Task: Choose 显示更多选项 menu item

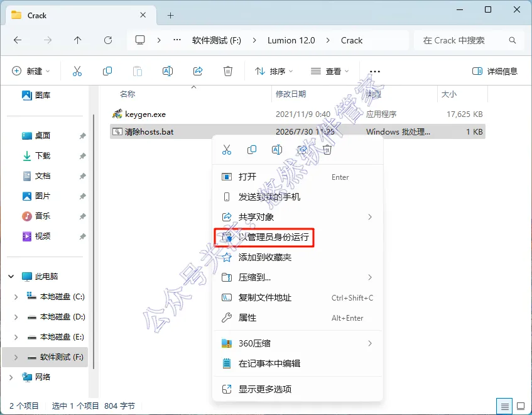Action: [x=297, y=389]
